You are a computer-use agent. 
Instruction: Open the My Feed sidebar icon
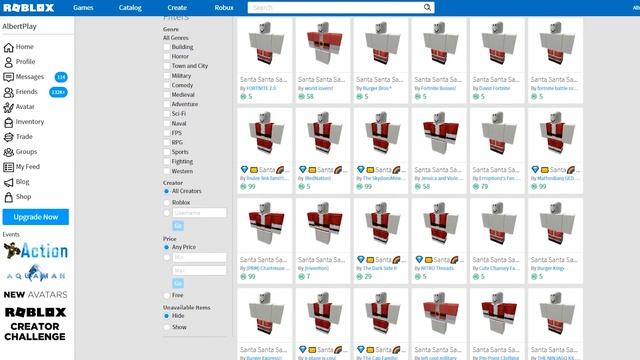8,167
